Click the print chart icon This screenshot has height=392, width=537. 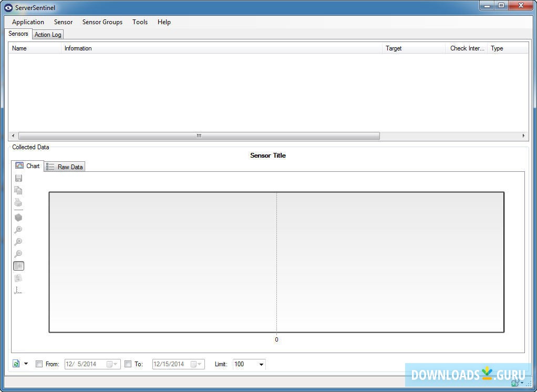[18, 202]
